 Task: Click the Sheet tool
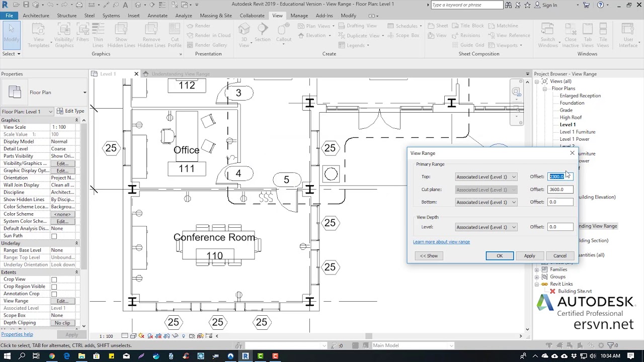click(x=438, y=26)
